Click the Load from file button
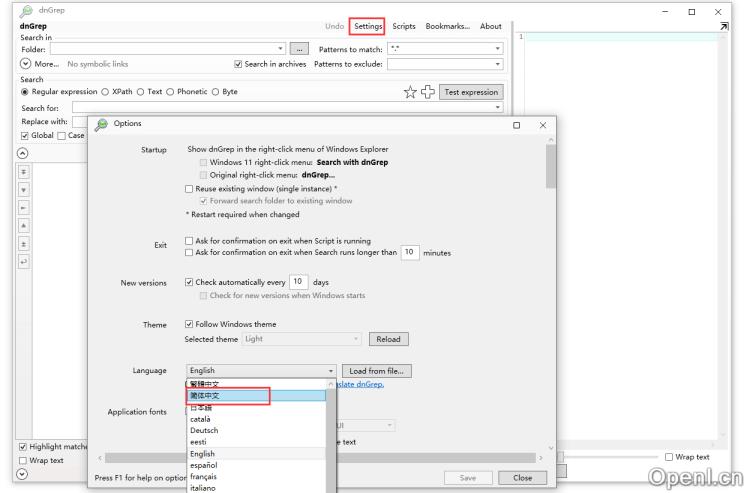 [x=377, y=371]
